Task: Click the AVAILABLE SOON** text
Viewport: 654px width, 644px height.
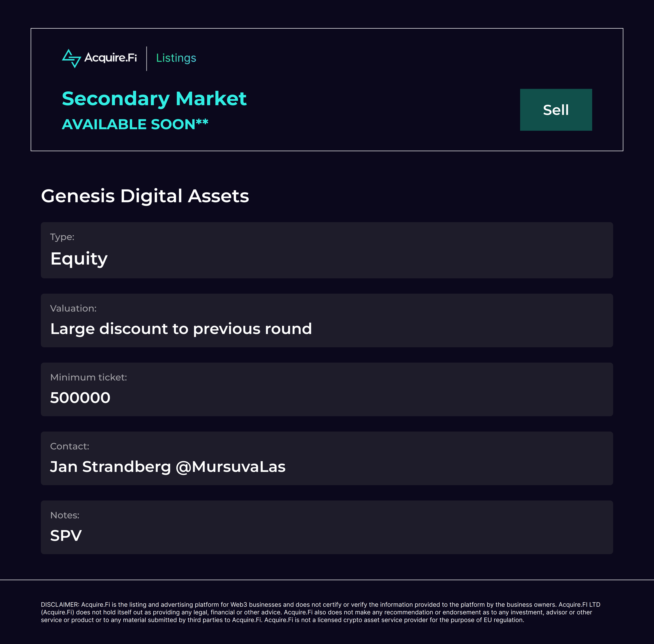Action: pos(135,124)
